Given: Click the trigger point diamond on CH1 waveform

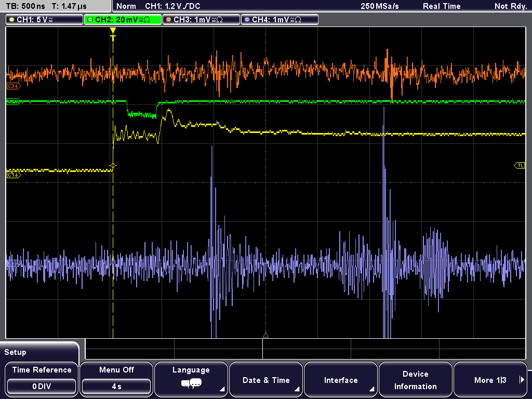Looking at the screenshot, I should (x=113, y=166).
